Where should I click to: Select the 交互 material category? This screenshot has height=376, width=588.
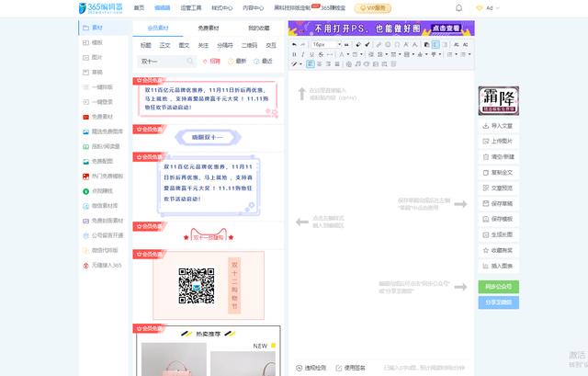tap(271, 45)
